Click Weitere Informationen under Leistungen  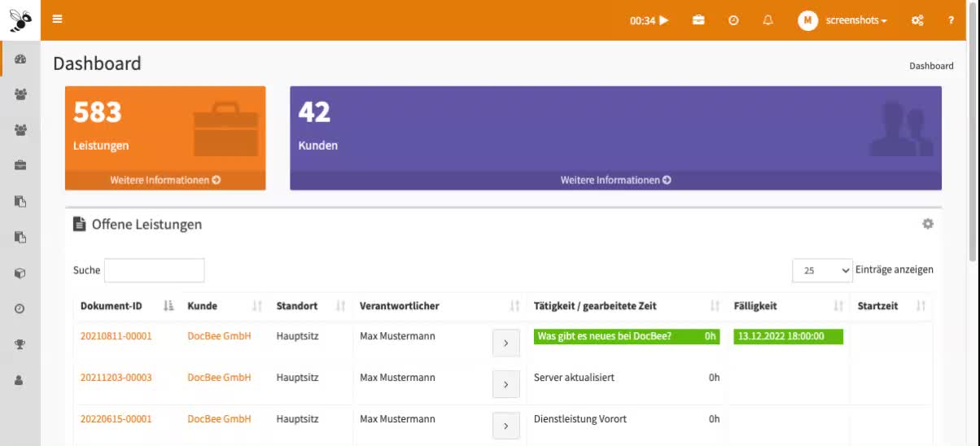point(165,180)
